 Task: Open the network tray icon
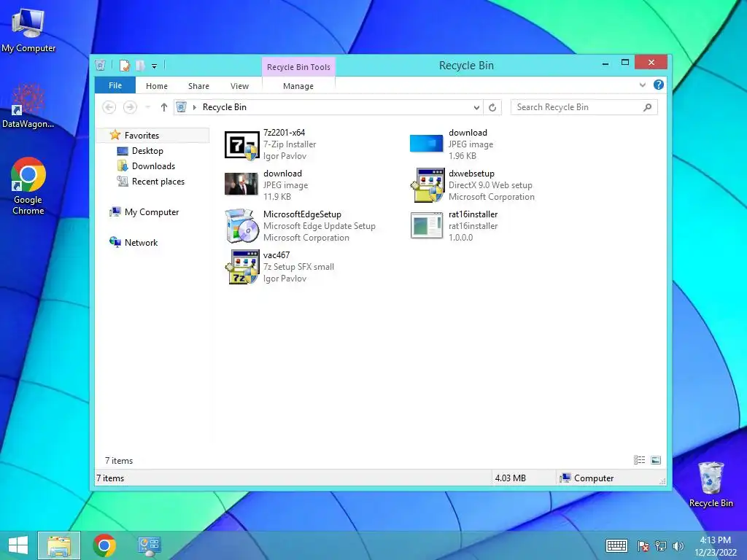click(x=661, y=546)
